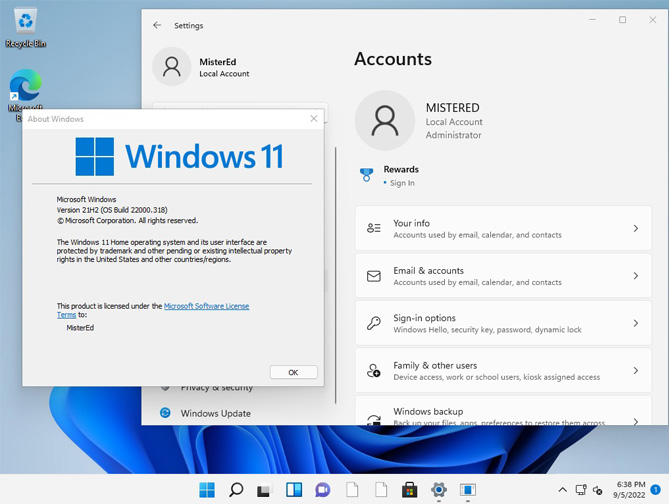Click the notification count badge
This screenshot has height=504, width=669.
click(655, 489)
